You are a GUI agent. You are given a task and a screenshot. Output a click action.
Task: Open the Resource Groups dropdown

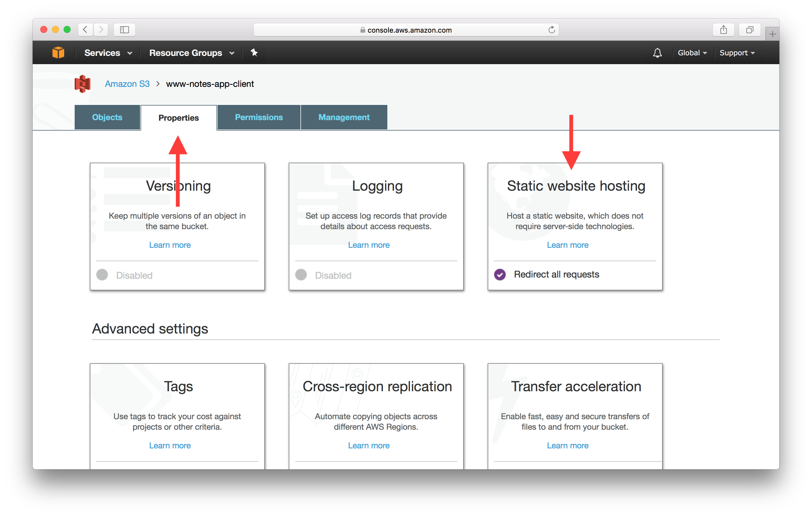[192, 53]
